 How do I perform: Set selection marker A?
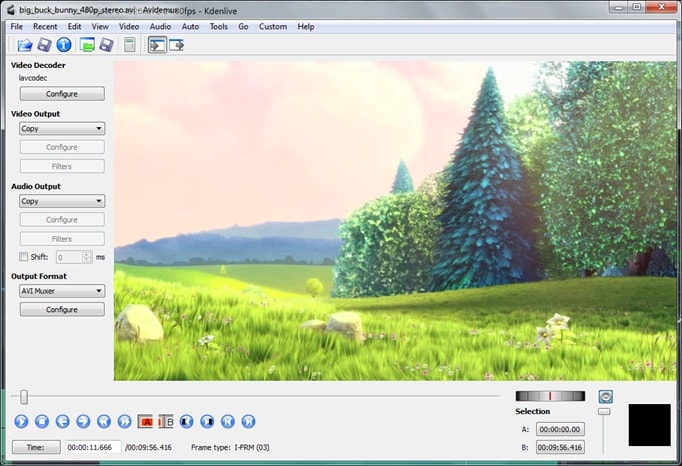click(x=145, y=421)
